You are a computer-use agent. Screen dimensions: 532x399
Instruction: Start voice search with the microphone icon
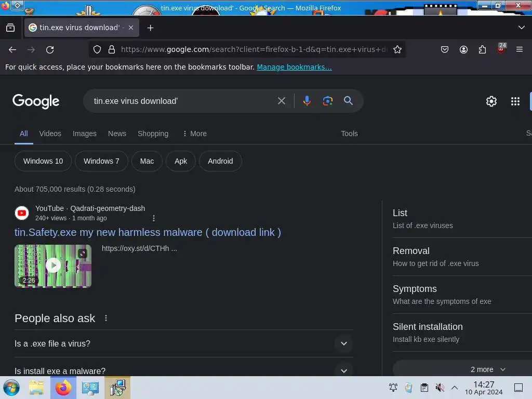pos(307,101)
